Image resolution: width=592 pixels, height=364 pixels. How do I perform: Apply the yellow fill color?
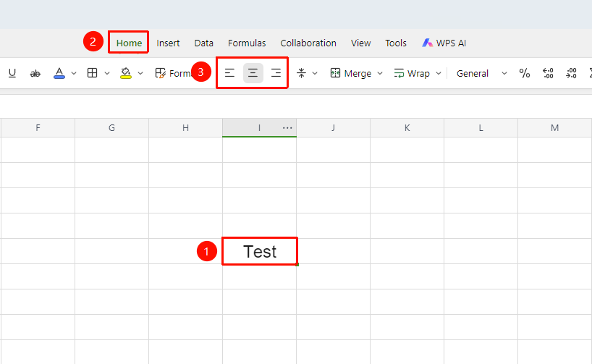coord(126,73)
